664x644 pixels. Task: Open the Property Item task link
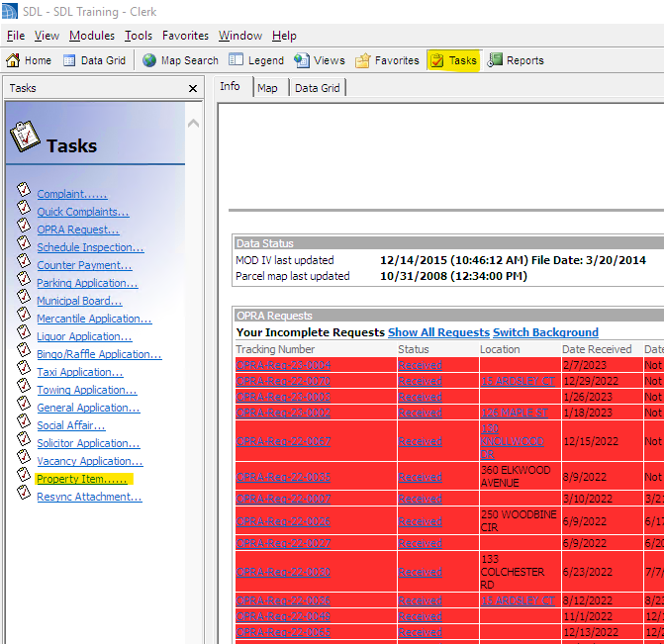pos(82,479)
